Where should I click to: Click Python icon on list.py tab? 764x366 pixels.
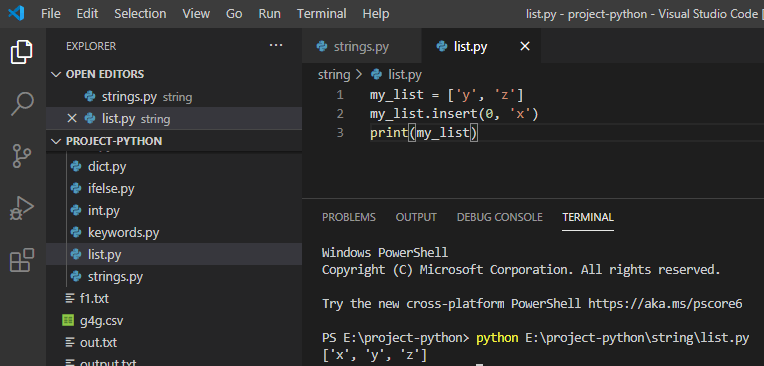(x=442, y=46)
